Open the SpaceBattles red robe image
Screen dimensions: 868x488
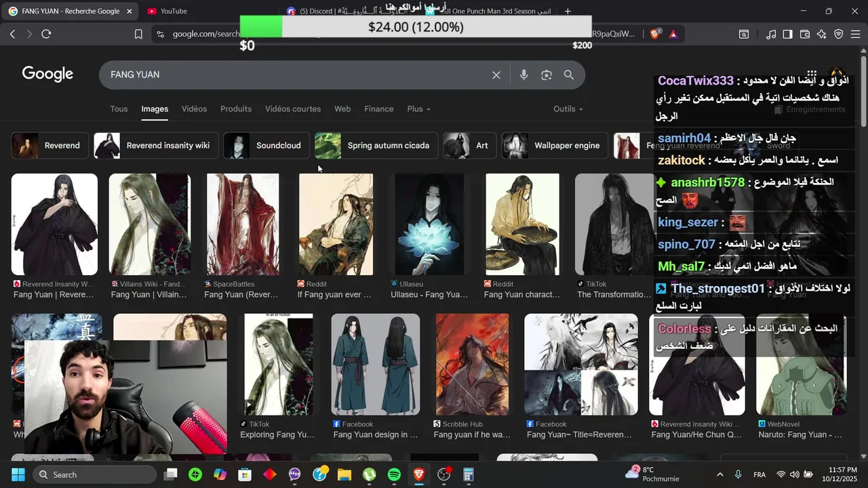point(243,224)
